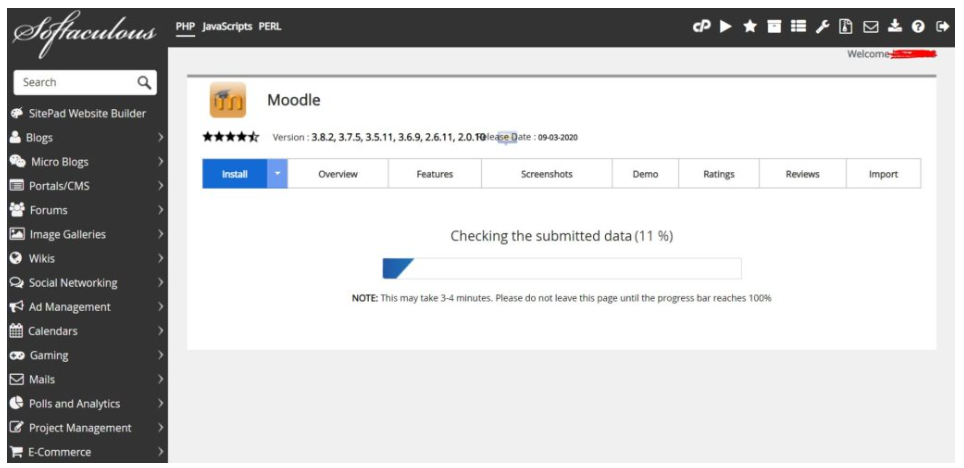Switch to the Ratings tab
The height and width of the screenshot is (468, 964).
click(719, 174)
